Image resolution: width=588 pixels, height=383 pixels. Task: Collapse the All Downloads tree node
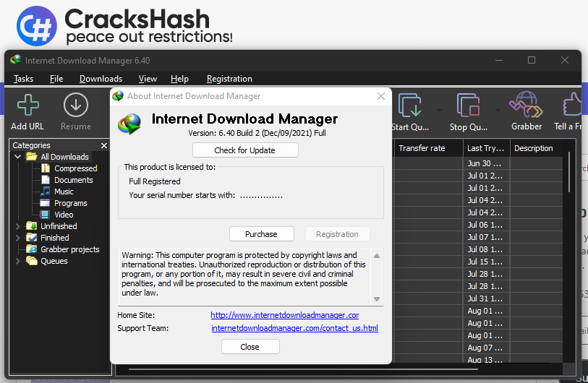17,157
